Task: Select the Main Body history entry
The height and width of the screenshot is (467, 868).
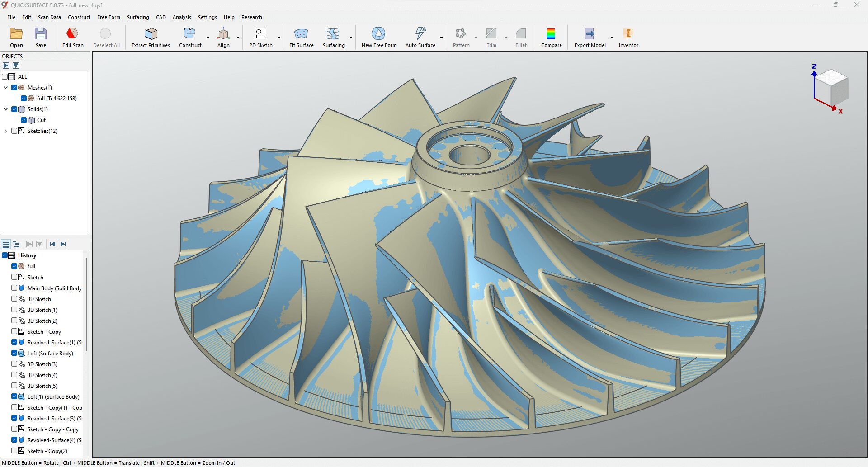Action: point(54,288)
